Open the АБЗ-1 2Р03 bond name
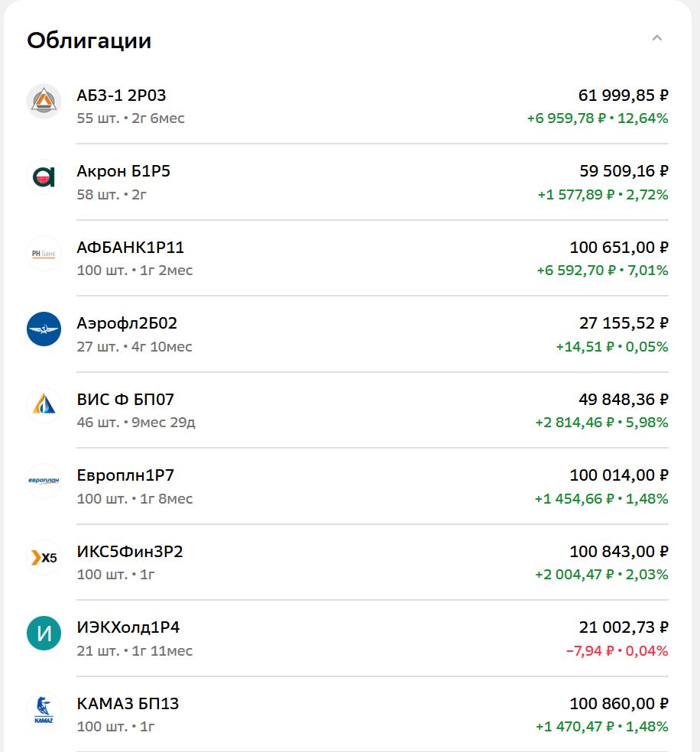 point(122,96)
